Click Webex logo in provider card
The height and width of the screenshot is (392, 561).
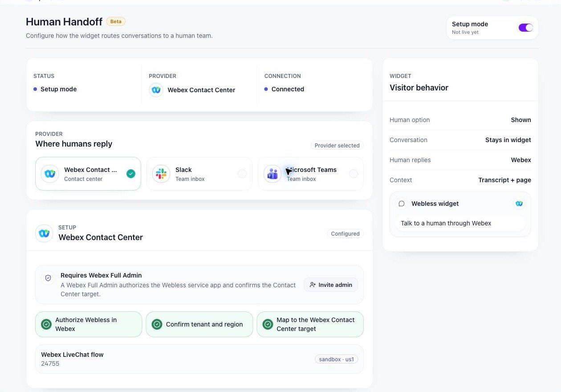pos(50,174)
